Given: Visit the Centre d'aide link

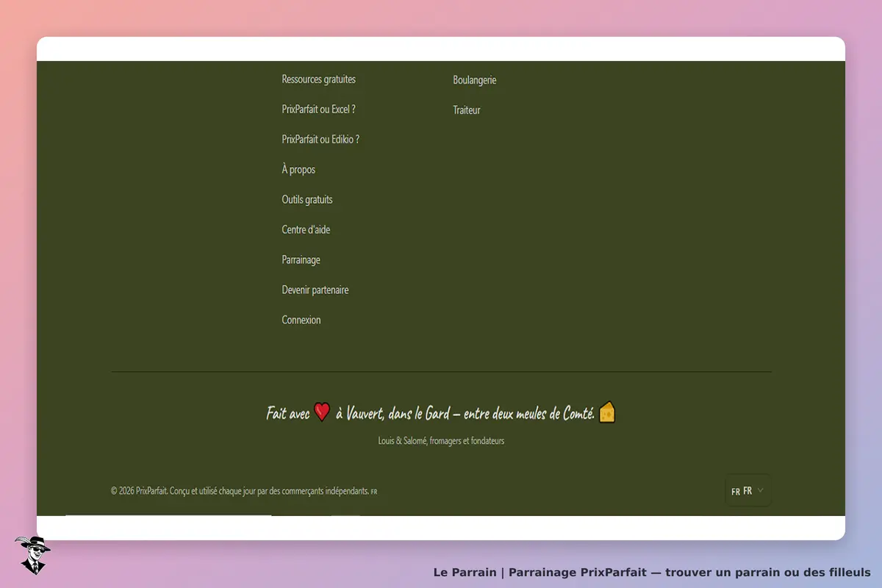Looking at the screenshot, I should coord(306,230).
